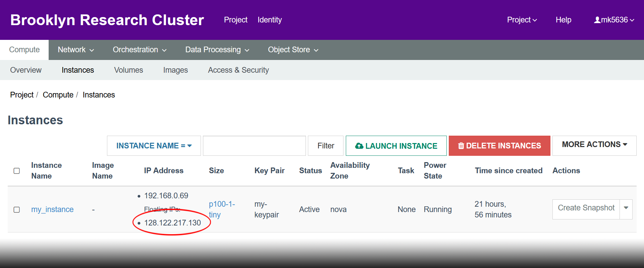Open the Instance Name filter dropdown

154,146
